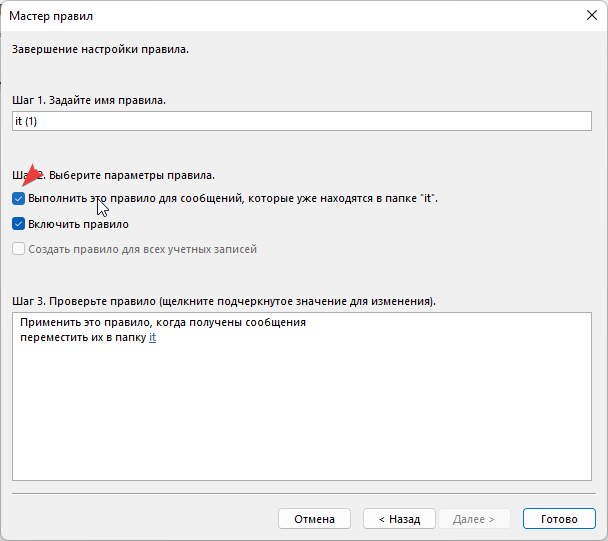Go back with the "< Назад" button

click(x=398, y=519)
